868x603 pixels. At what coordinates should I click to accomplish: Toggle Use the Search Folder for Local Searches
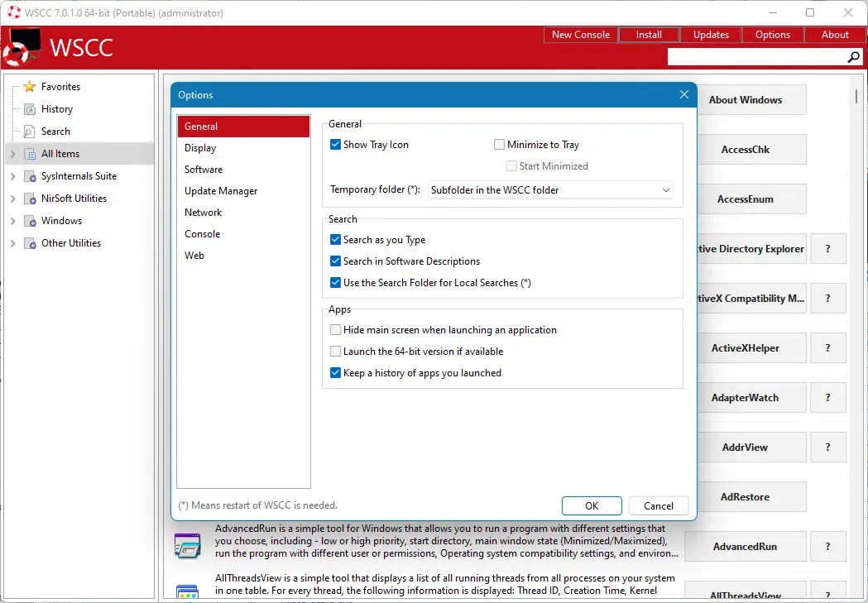pyautogui.click(x=335, y=283)
